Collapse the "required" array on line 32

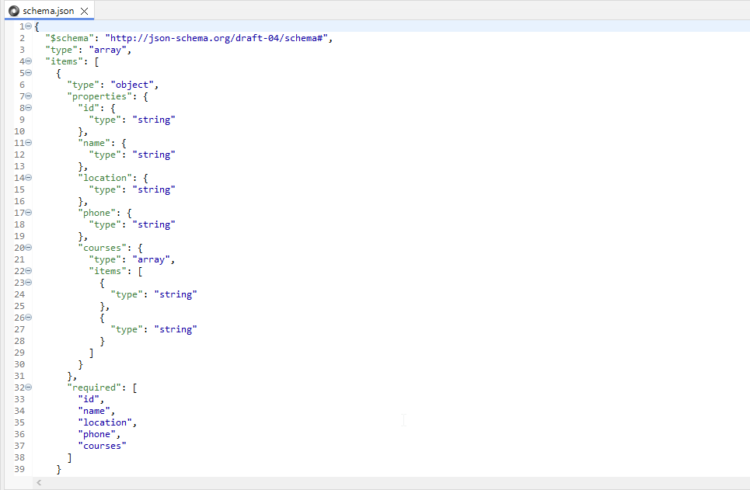pos(28,388)
